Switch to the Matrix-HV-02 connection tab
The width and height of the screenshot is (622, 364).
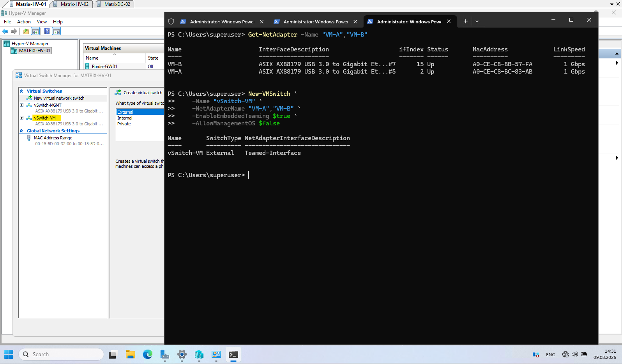(71, 4)
